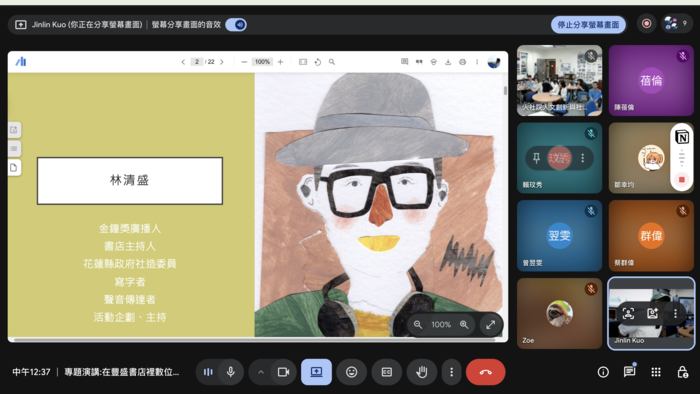700x394 pixels.
Task: Click the PDF horizontal scrollbar
Action: point(255,340)
